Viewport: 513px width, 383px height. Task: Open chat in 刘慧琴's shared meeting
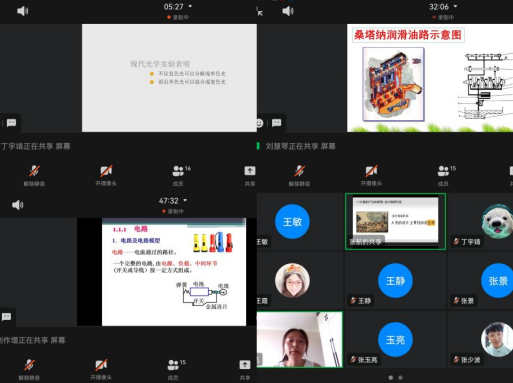(x=276, y=123)
